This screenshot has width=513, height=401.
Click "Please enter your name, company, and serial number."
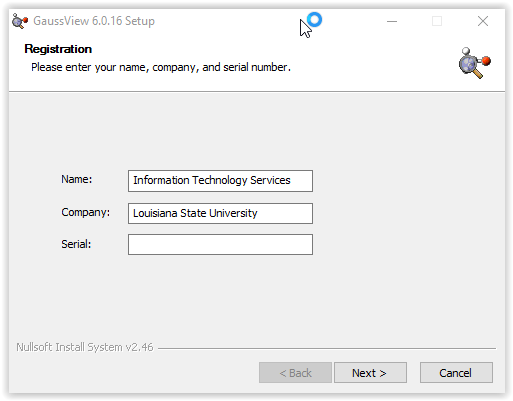point(161,67)
